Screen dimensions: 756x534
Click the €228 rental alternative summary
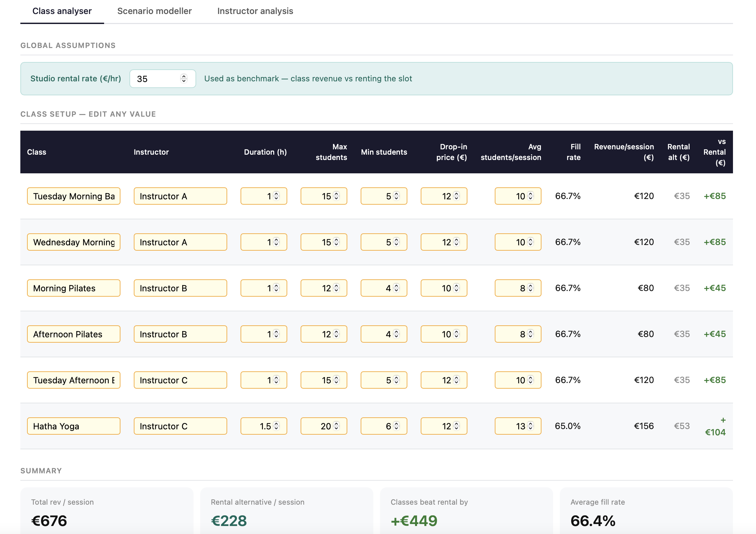coord(229,521)
